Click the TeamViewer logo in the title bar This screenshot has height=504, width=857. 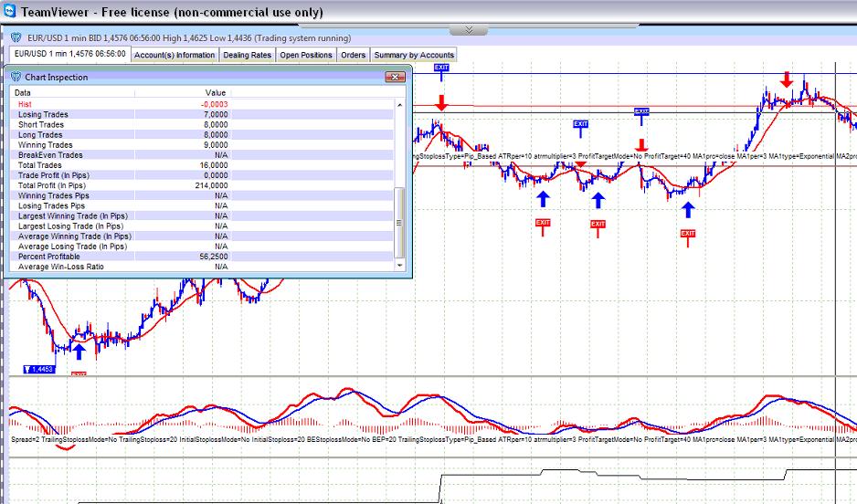(10, 10)
